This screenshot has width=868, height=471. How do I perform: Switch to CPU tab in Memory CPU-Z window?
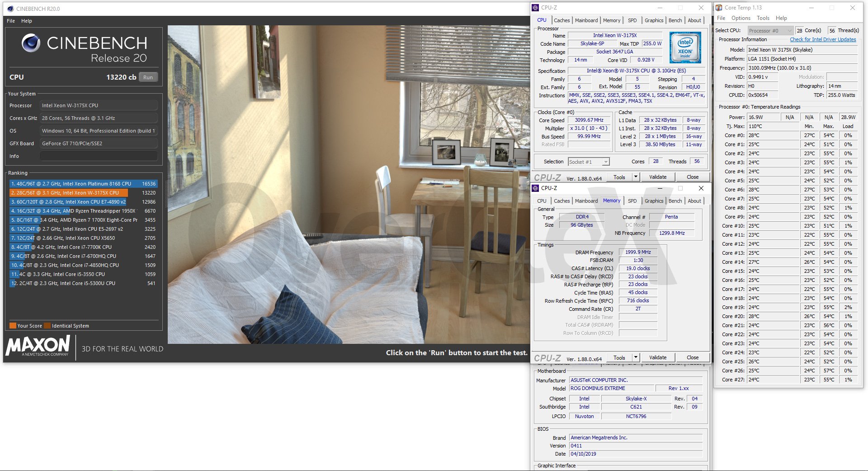542,201
